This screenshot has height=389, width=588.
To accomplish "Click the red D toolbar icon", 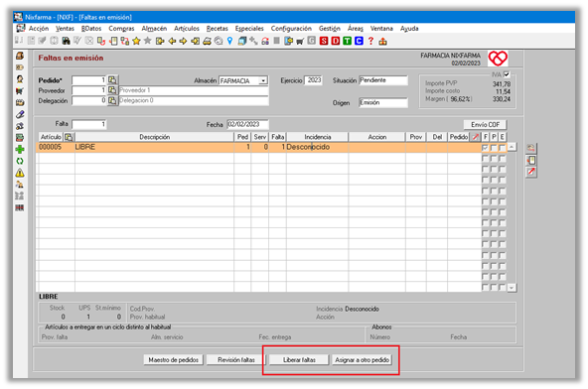I will tap(336, 41).
